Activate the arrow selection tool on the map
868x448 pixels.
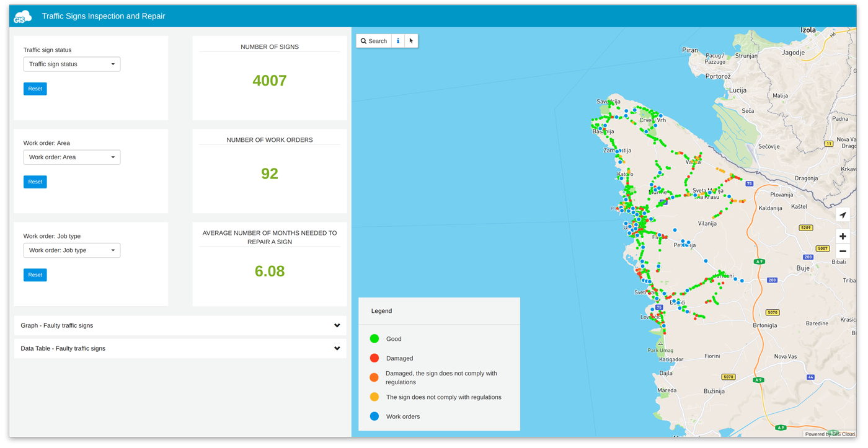click(x=412, y=40)
